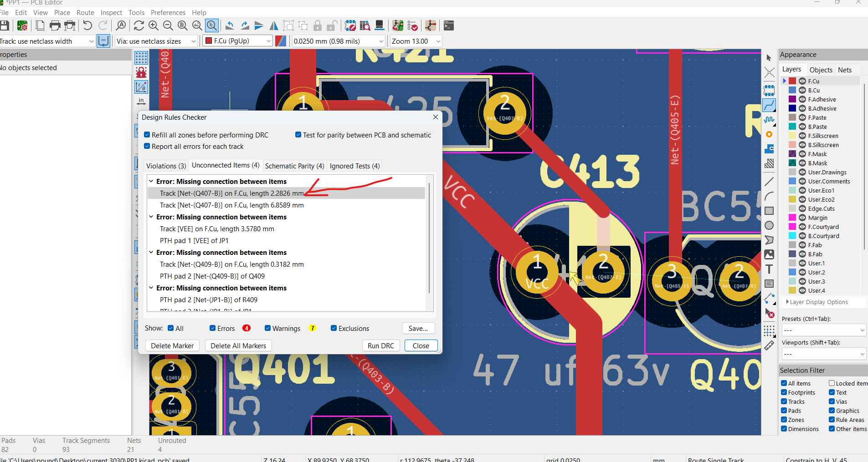Open the Track width dropdown
Viewport: 868px width, 462px height.
click(47, 41)
